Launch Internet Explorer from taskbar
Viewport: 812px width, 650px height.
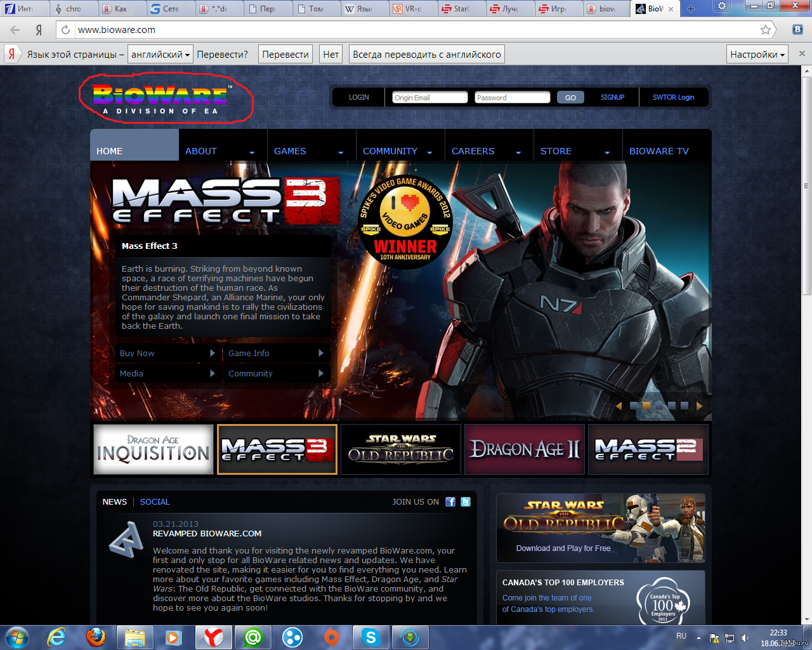point(57,637)
